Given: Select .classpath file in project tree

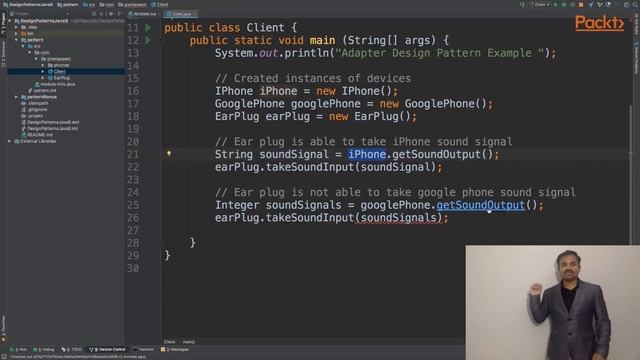Looking at the screenshot, I should (x=34, y=103).
